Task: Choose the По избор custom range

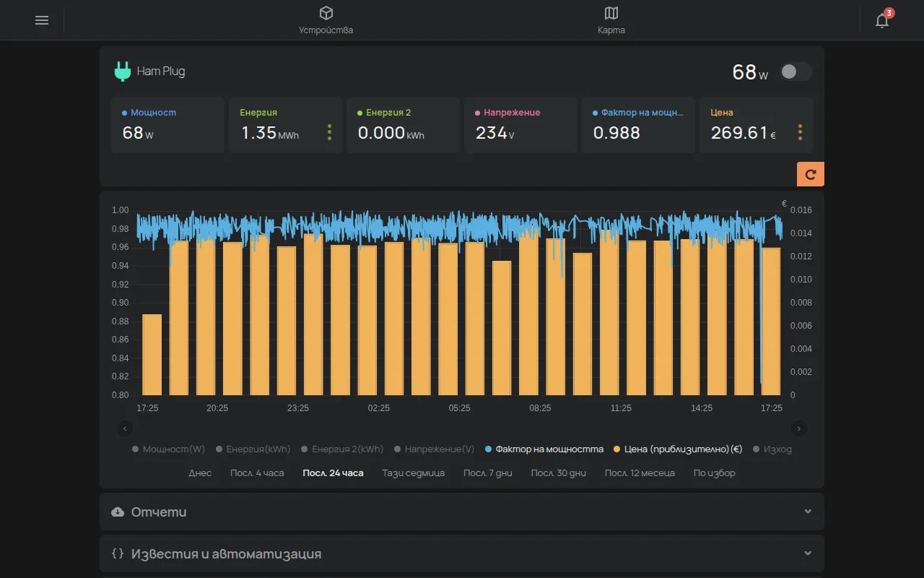Action: (x=715, y=473)
